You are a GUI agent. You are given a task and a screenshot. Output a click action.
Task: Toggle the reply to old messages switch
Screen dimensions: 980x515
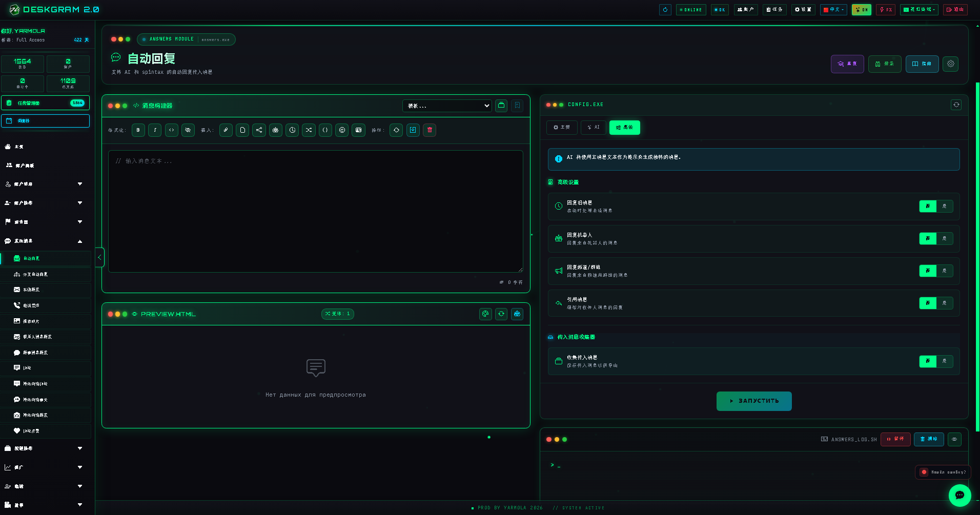click(x=936, y=207)
